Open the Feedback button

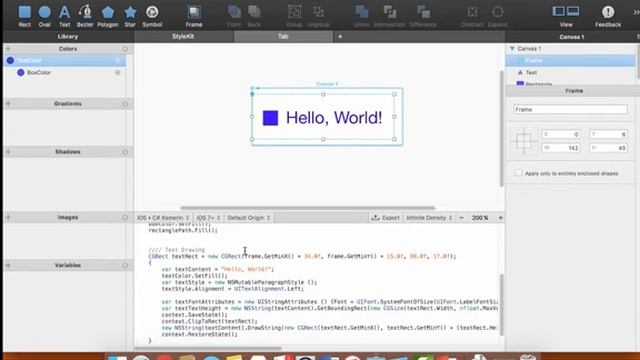608,16
